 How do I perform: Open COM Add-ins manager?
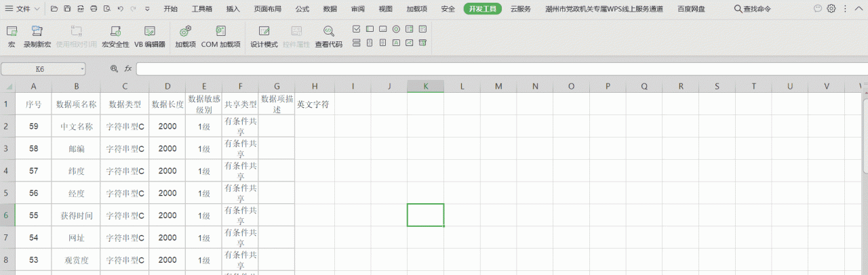click(x=220, y=37)
